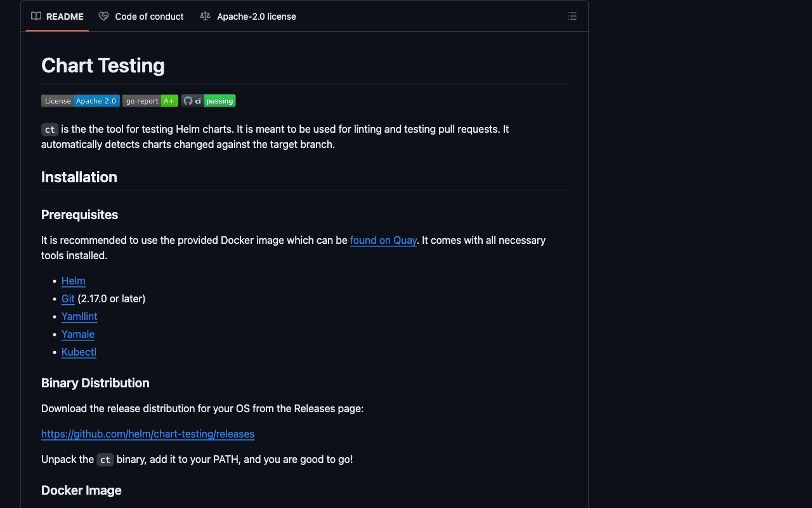Click the ci passing badge
812x508 pixels.
click(209, 101)
